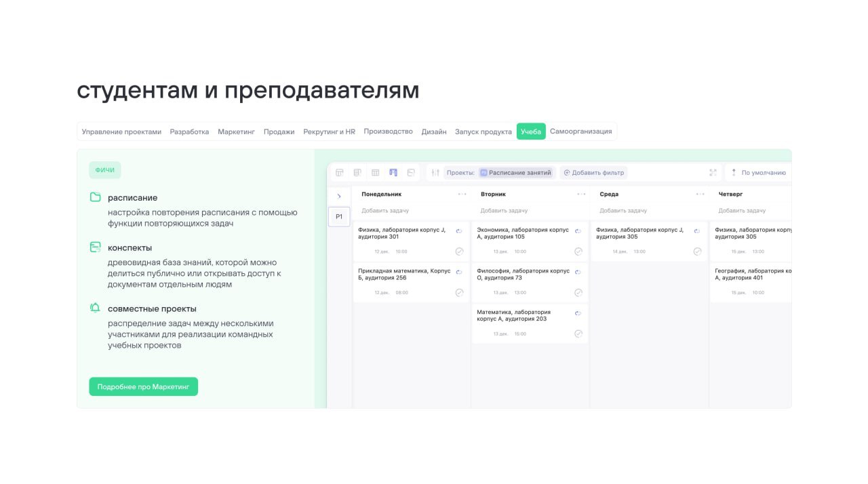The width and height of the screenshot is (868, 484).
Task: Complete the Математика аудитория 203 task
Action: 578,334
